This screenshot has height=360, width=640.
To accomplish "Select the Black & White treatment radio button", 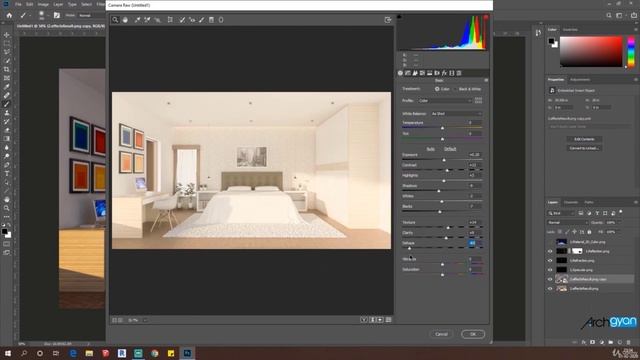I will (456, 89).
